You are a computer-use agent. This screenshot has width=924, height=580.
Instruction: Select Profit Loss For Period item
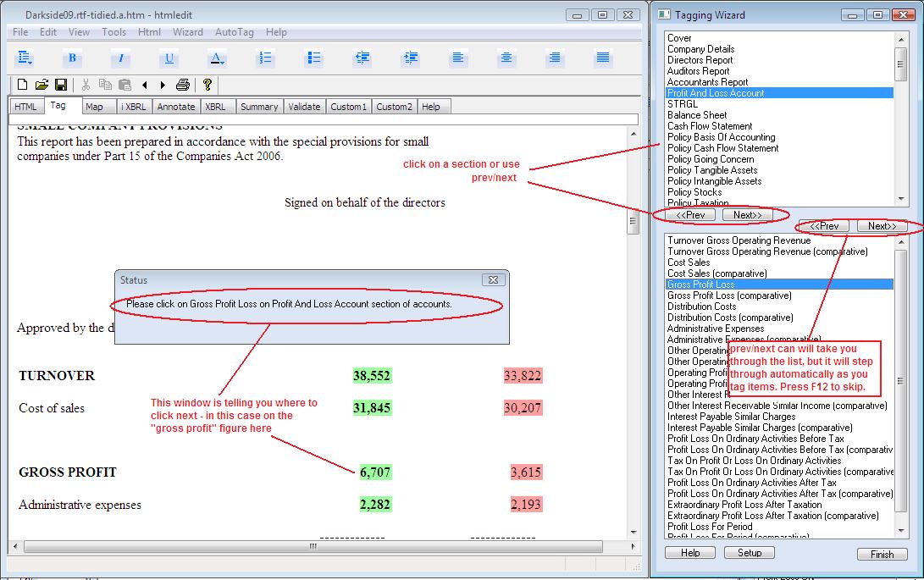[x=710, y=527]
